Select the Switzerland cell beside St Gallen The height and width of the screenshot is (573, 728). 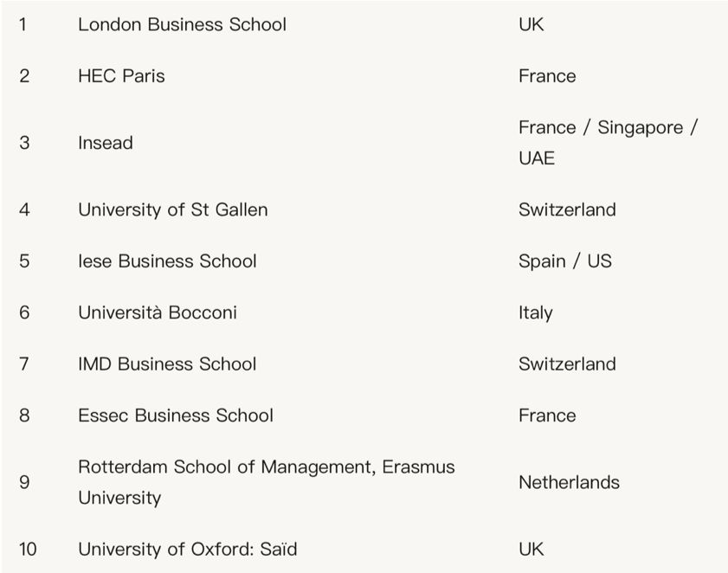(567, 209)
